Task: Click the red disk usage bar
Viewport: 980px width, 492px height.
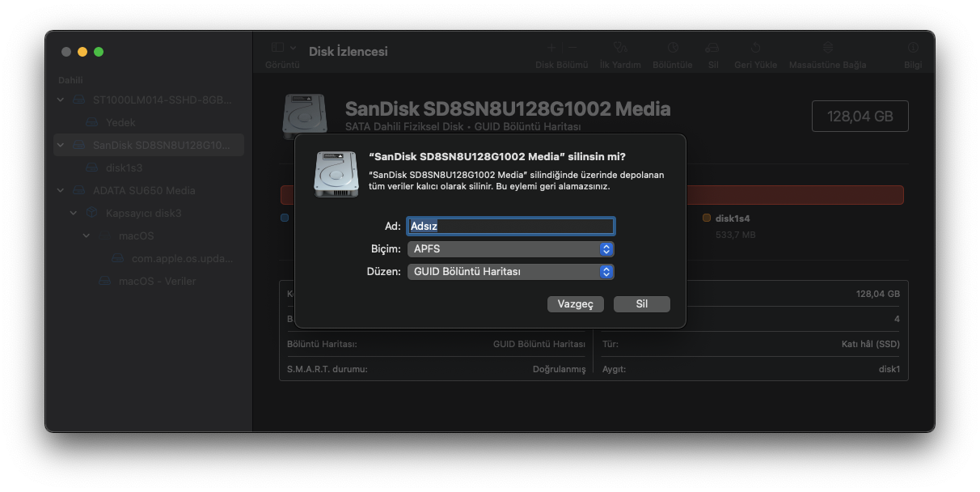Action: (795, 195)
